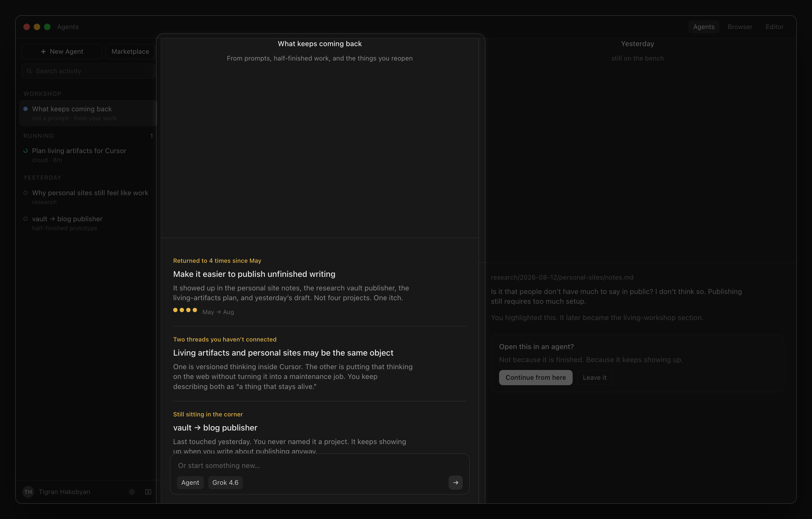Click still on the bench subtitle
Screen dimensions: 812x519
(x=637, y=58)
